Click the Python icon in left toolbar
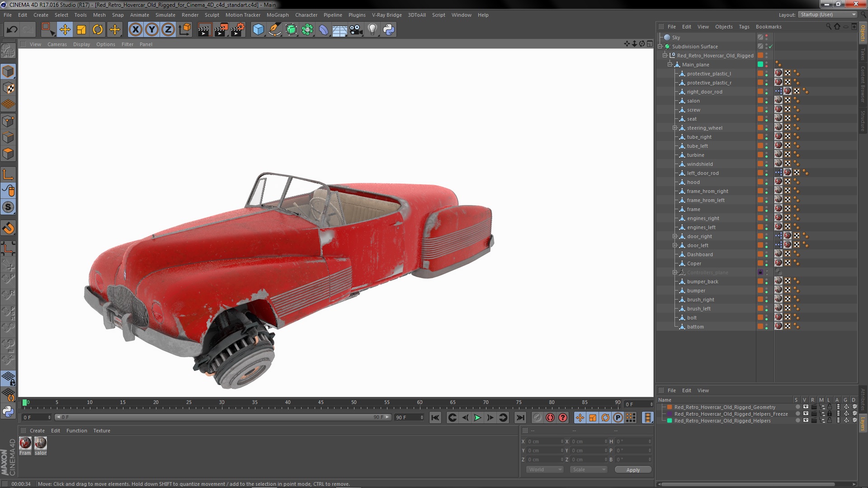 pos(8,411)
